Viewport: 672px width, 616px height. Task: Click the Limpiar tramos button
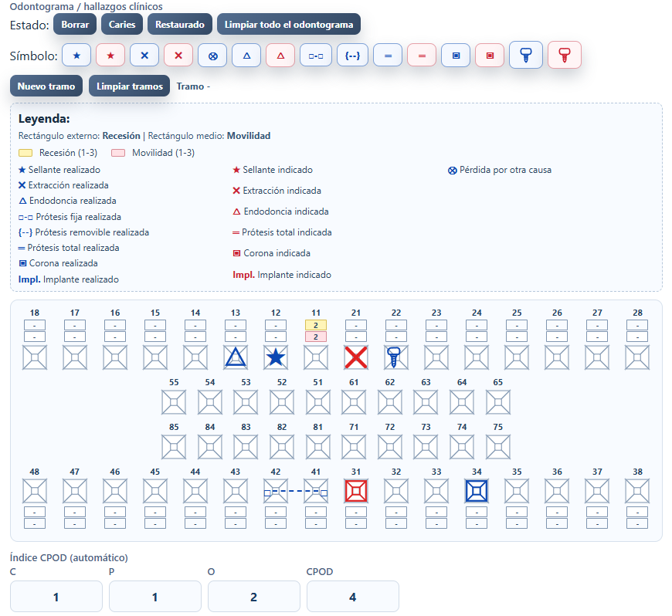[130, 86]
